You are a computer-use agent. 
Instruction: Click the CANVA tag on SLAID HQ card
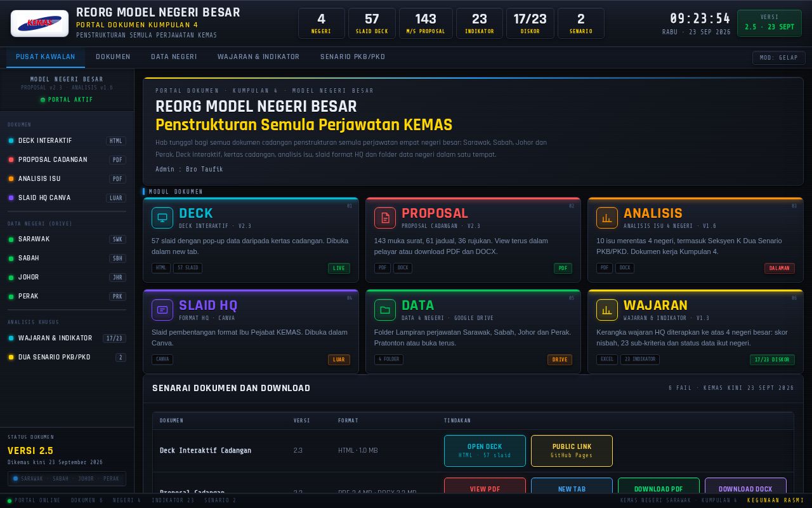click(162, 359)
